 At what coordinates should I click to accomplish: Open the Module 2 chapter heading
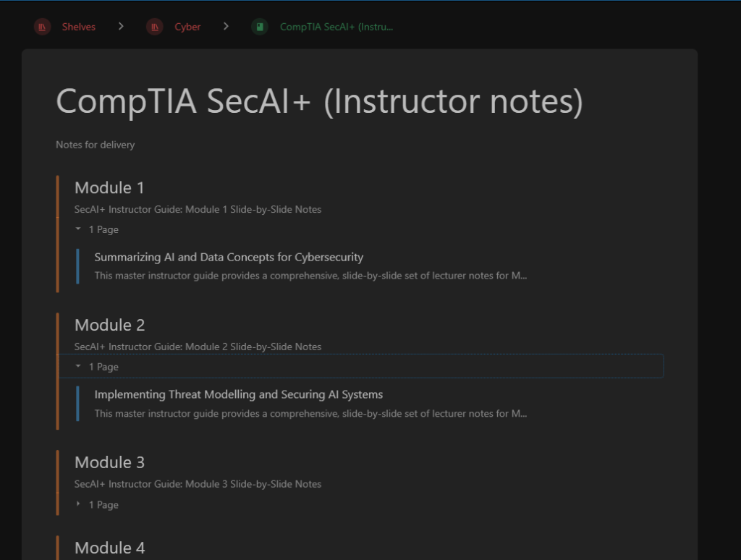coord(110,325)
